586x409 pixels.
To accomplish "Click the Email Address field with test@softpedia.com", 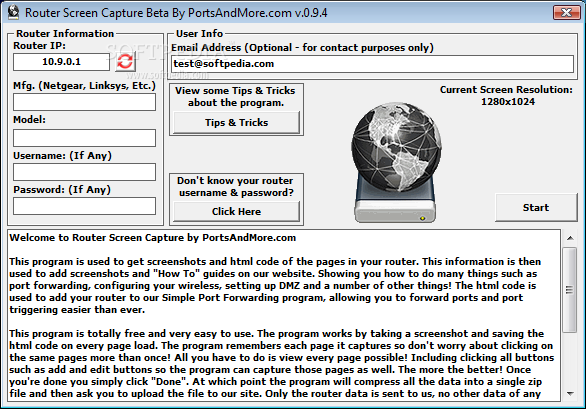I will 372,64.
